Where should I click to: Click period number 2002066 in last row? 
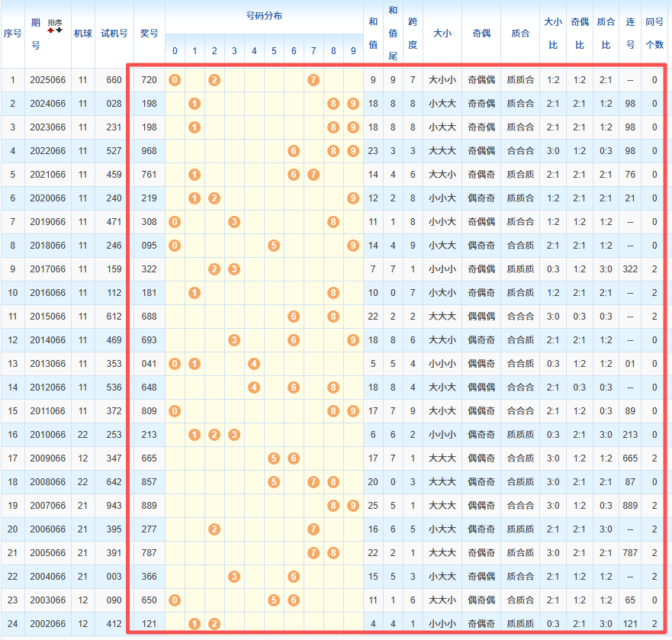click(x=48, y=624)
